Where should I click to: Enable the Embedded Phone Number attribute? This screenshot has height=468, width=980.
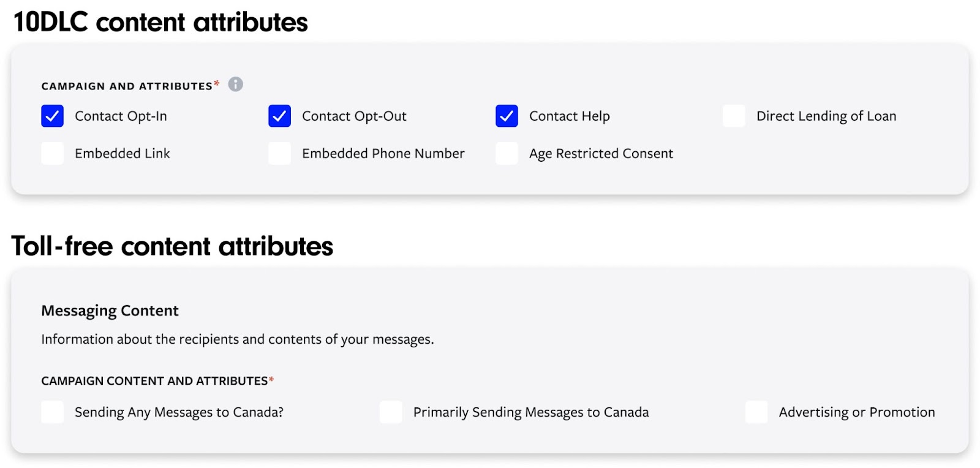[x=279, y=153]
